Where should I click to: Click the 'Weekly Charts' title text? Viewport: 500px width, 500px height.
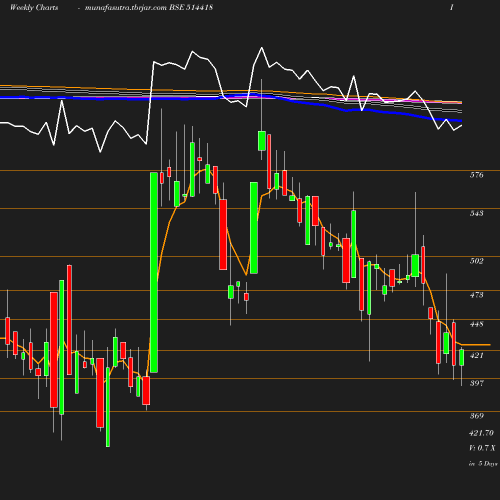point(34,7)
